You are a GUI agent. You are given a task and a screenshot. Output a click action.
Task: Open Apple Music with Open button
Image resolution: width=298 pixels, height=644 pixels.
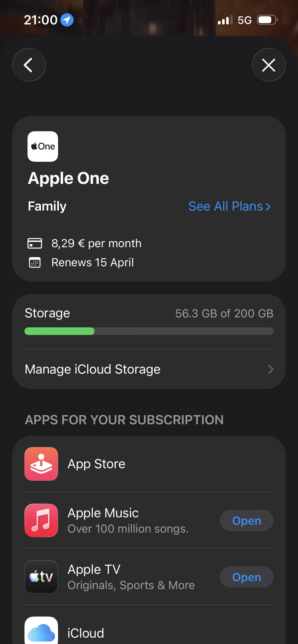[247, 521]
